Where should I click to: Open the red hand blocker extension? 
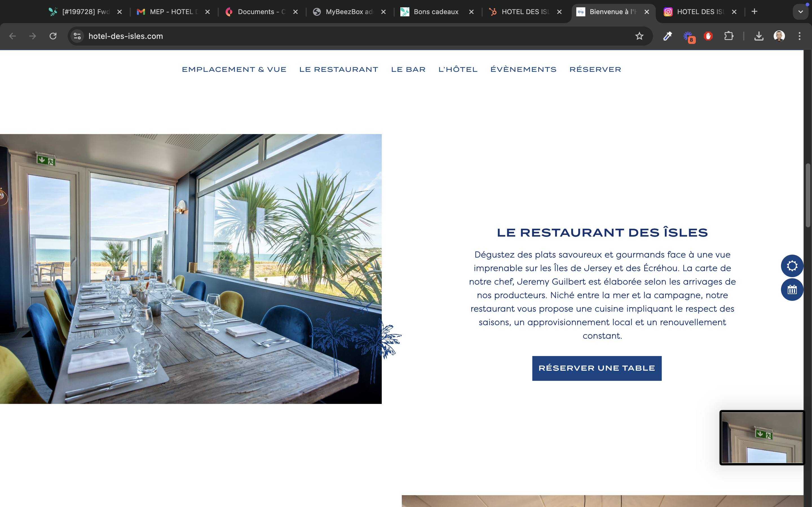coord(708,36)
